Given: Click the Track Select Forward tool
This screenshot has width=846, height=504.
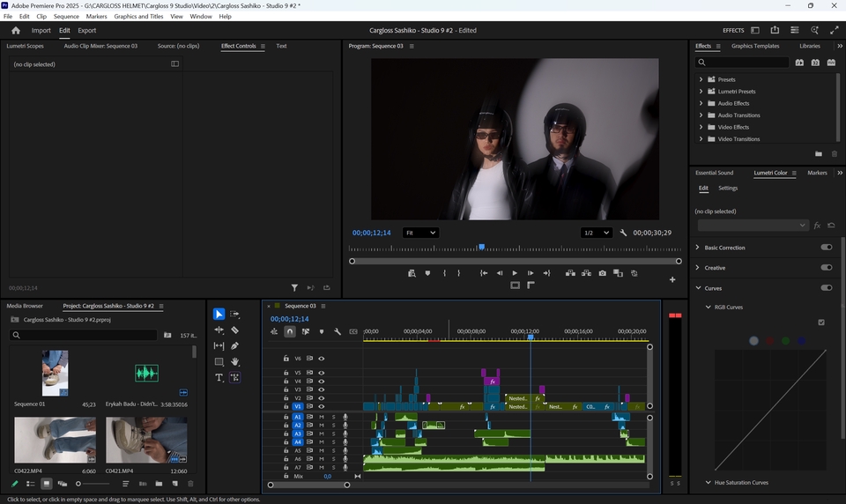Looking at the screenshot, I should pyautogui.click(x=234, y=315).
